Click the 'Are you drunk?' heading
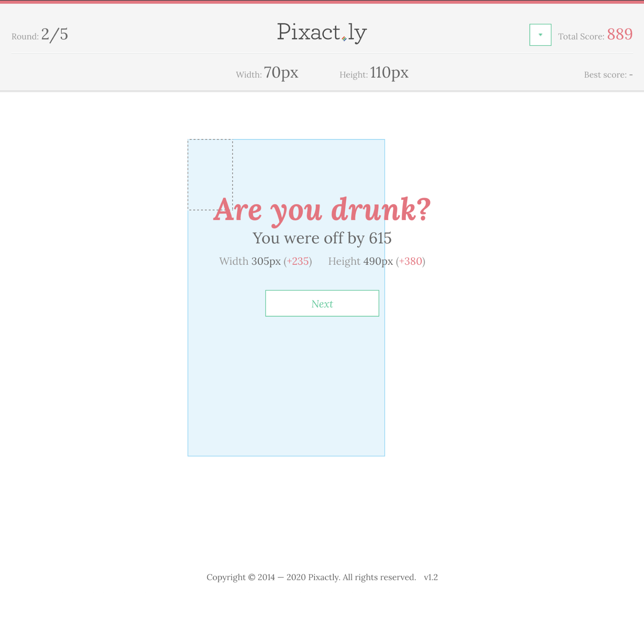 pyautogui.click(x=322, y=210)
